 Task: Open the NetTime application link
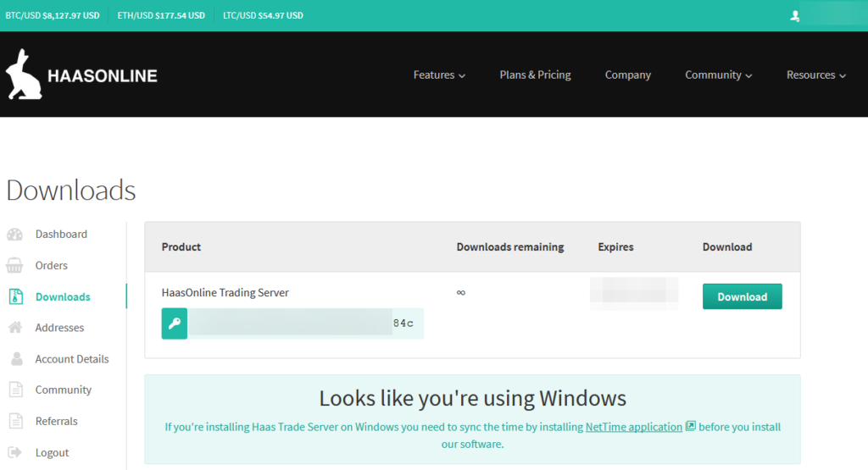[633, 427]
